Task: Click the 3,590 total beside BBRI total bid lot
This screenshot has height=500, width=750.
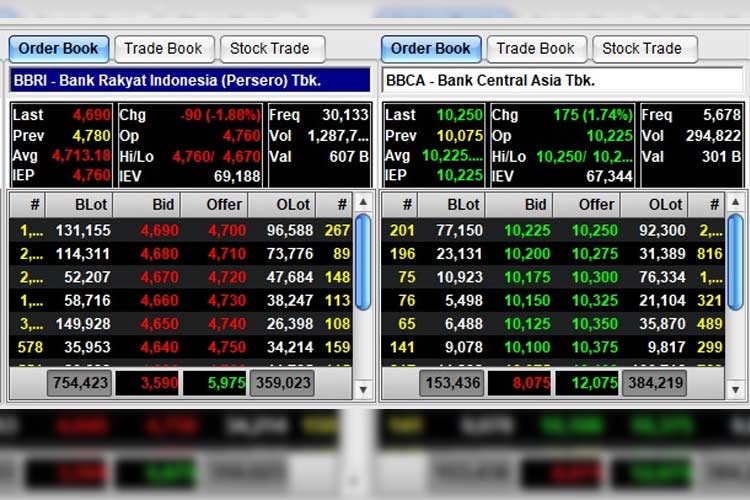Action: click(147, 383)
